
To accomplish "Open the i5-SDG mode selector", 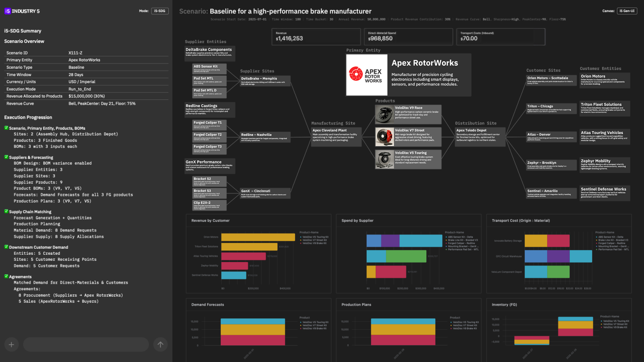I will (x=160, y=11).
